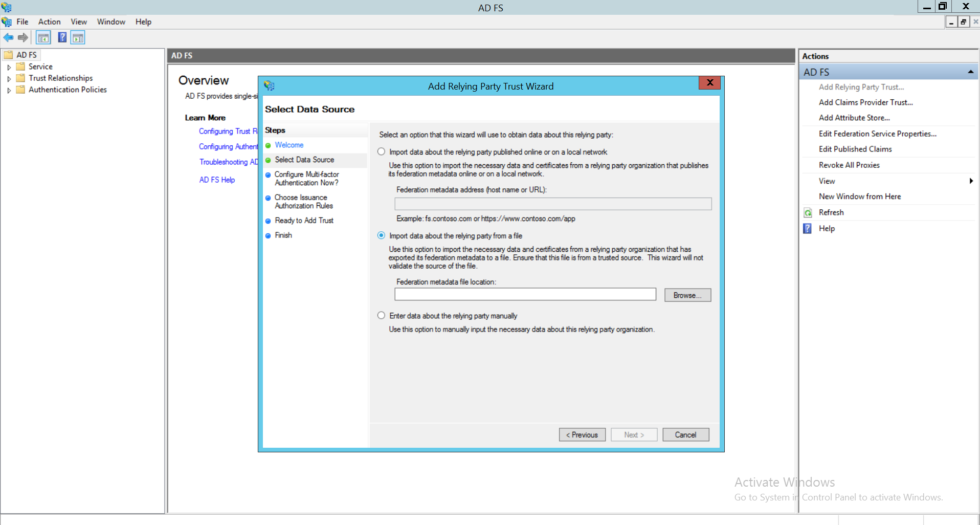Select import relying party data from a file

[381, 235]
